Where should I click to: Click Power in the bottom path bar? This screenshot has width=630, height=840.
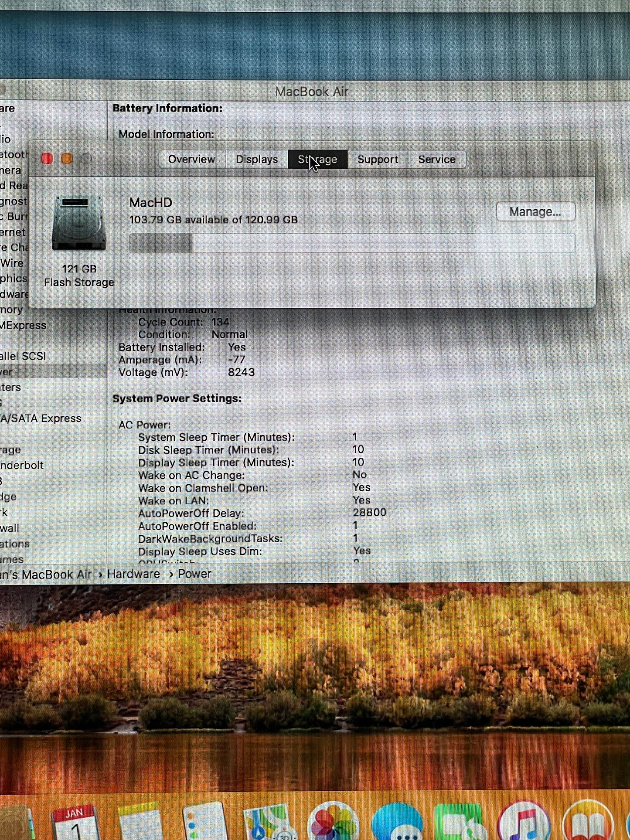pos(194,574)
